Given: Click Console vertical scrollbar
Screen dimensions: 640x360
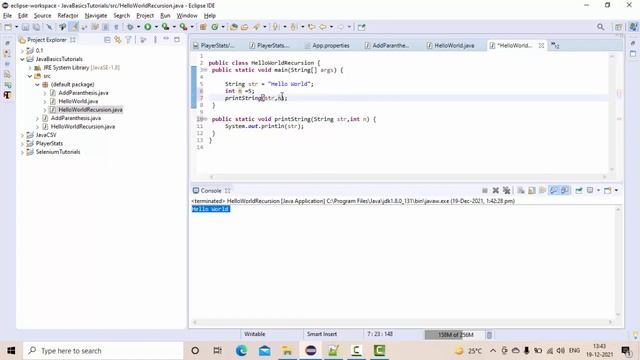Looking at the screenshot, I should pyautogui.click(x=618, y=262).
